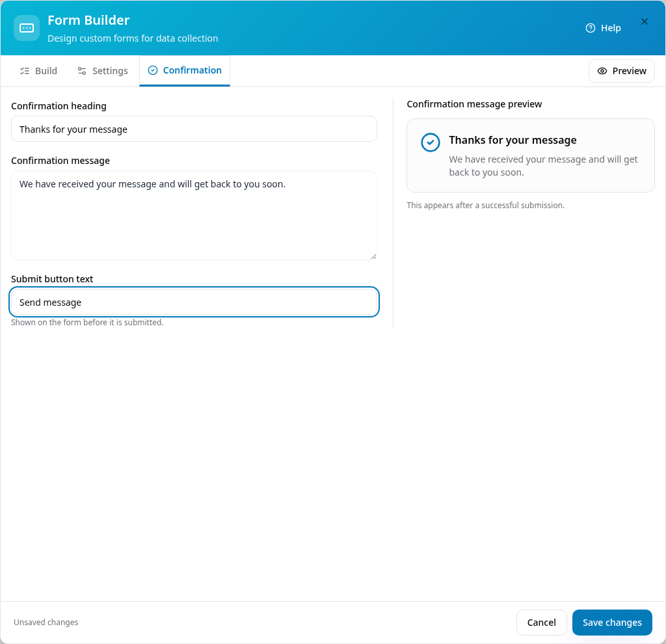Click the preview heading 'Thanks for your message'
Image resolution: width=666 pixels, height=644 pixels.
[513, 141]
